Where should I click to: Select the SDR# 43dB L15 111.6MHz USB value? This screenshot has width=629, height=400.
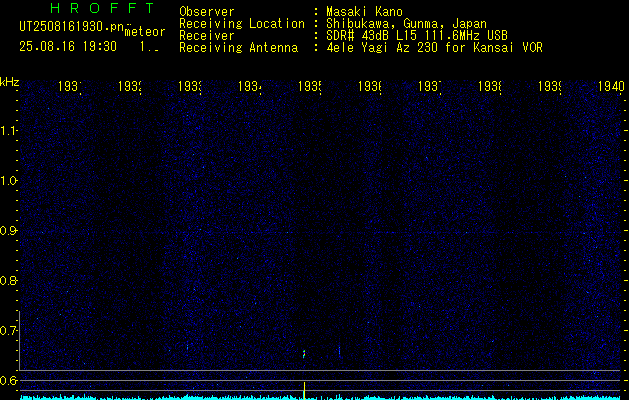417,36
